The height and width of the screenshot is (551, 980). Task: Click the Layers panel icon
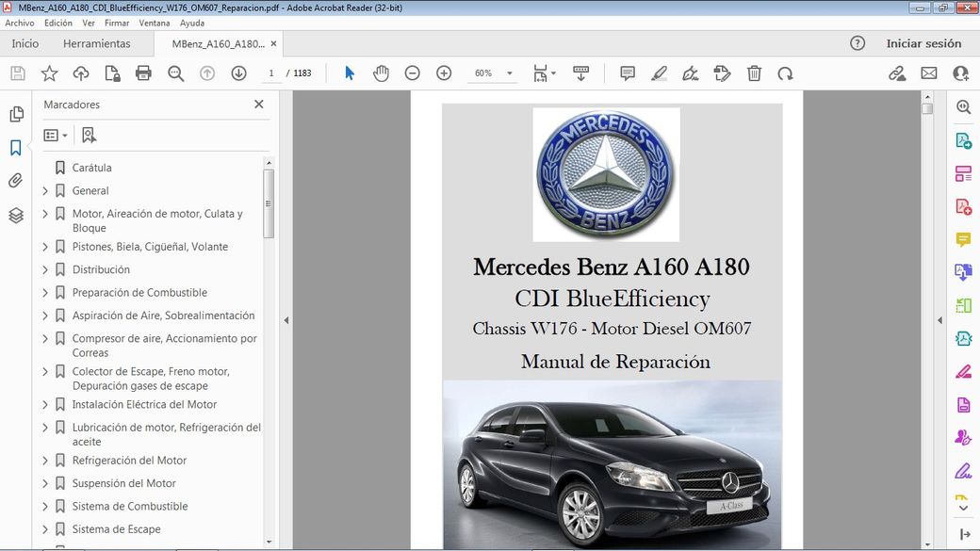tap(16, 215)
